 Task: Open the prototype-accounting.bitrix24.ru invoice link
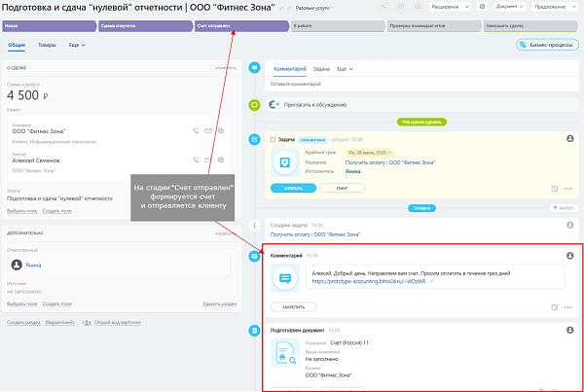coord(369,281)
